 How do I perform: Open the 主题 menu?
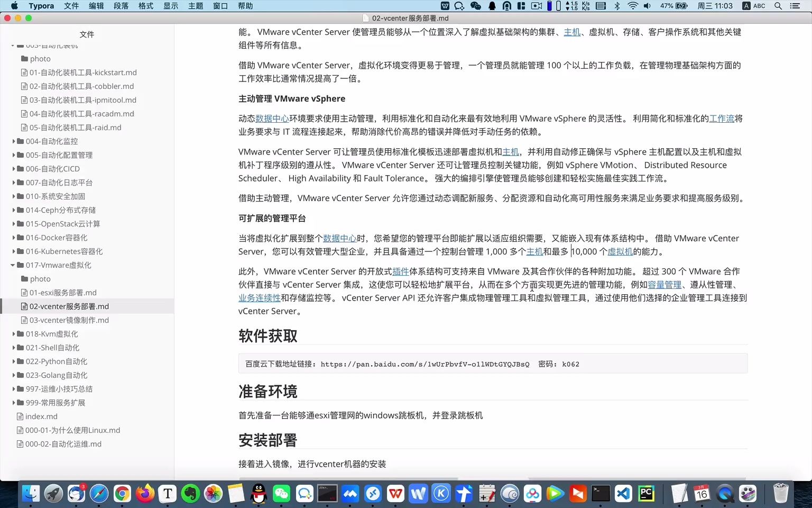(196, 6)
